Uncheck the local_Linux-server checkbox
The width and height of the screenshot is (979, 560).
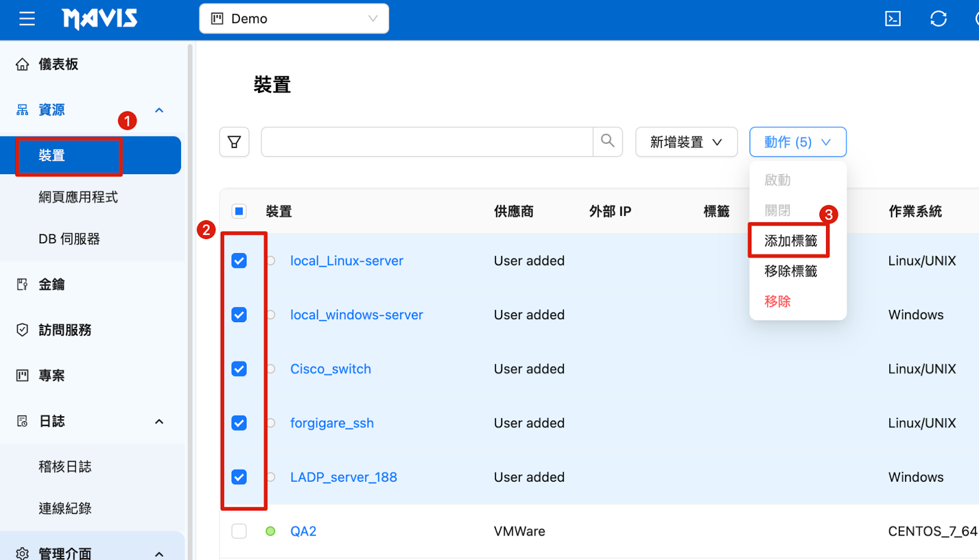[239, 261]
